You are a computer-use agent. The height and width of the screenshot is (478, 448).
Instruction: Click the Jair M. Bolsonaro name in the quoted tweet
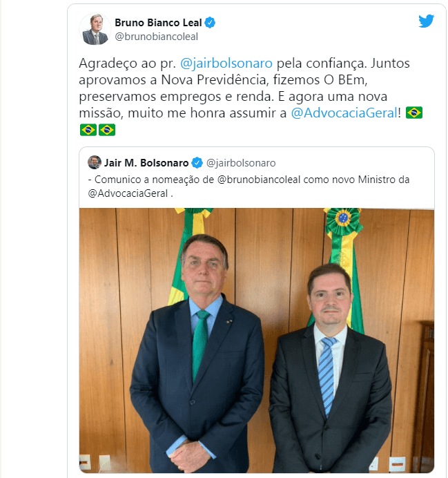click(x=146, y=163)
